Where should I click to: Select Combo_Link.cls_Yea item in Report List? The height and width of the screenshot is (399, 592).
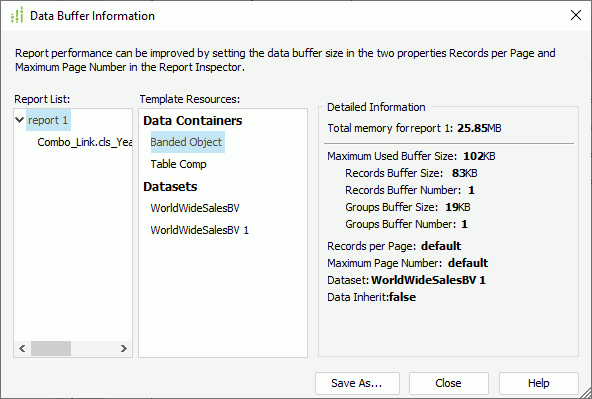pos(85,142)
